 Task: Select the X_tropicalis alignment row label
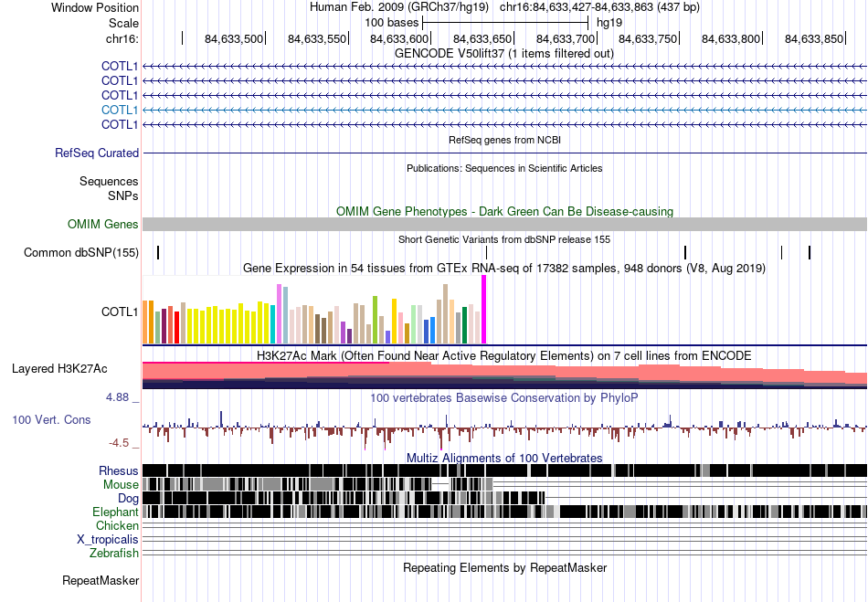click(x=108, y=540)
